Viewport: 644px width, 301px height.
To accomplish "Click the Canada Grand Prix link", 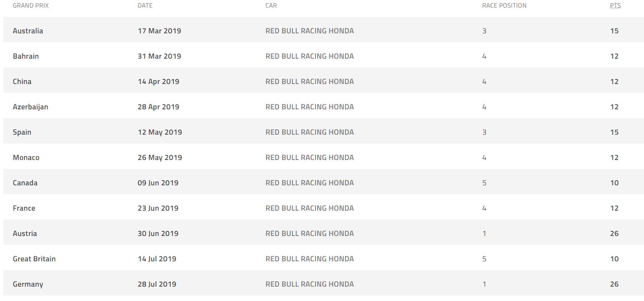I will 25,183.
